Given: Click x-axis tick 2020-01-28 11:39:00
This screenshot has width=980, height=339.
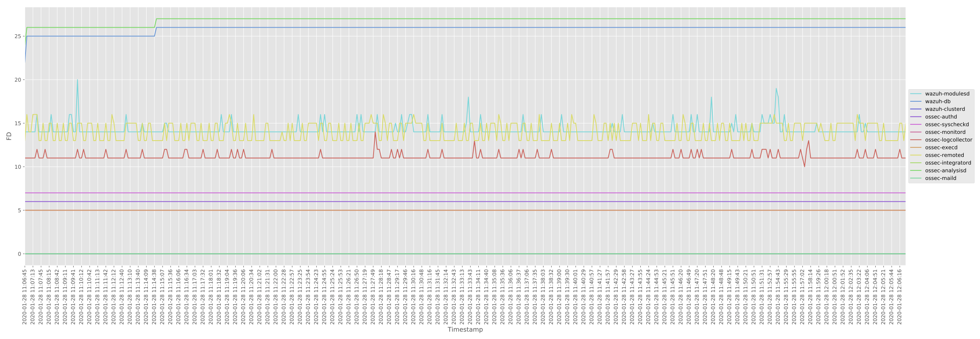Looking at the screenshot, I should (559, 296).
